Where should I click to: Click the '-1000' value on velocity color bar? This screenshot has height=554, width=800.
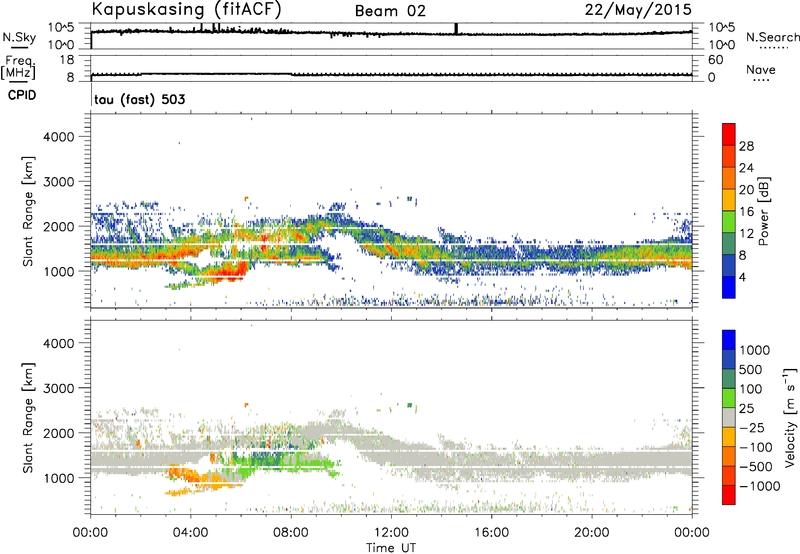point(759,486)
